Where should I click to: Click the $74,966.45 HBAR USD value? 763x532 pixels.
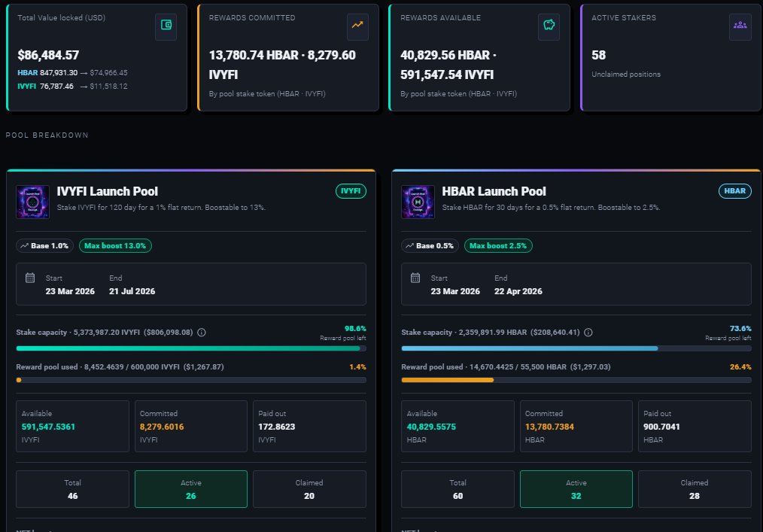click(108, 72)
